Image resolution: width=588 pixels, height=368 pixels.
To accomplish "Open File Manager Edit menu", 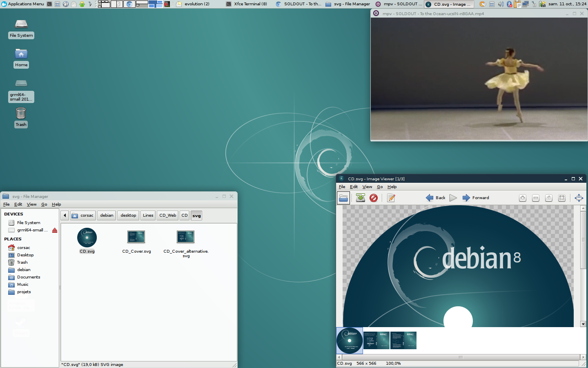I will point(18,204).
